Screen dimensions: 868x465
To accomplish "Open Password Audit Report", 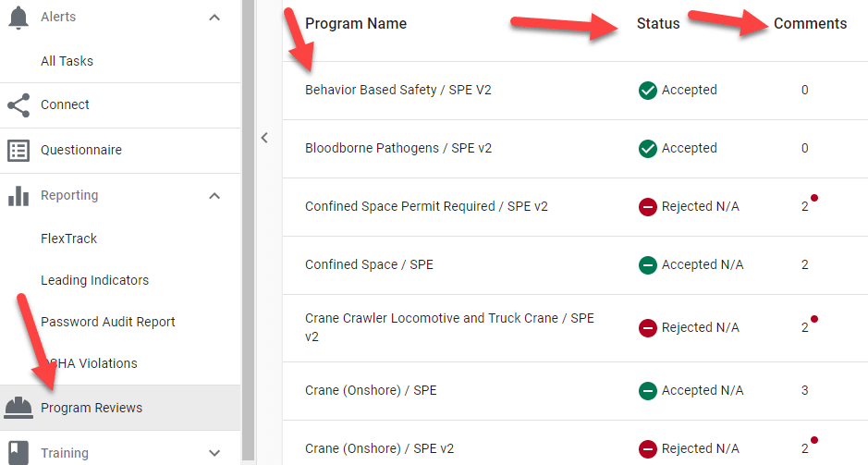I will 108,322.
